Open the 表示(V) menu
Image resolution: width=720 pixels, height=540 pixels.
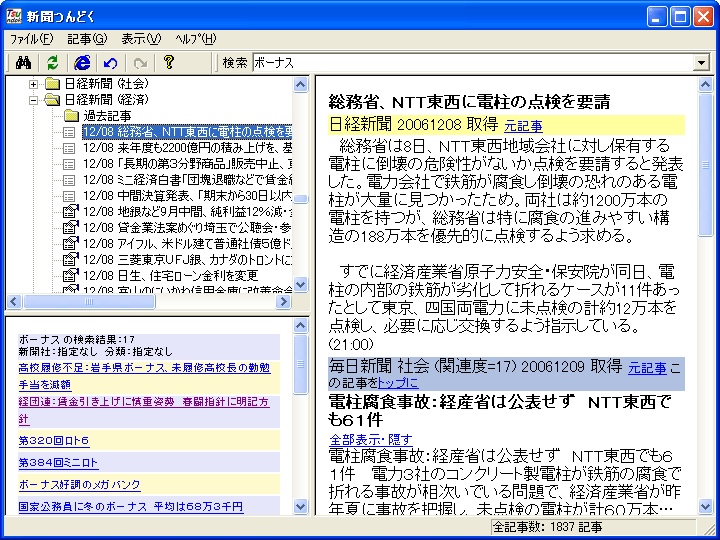pyautogui.click(x=141, y=39)
